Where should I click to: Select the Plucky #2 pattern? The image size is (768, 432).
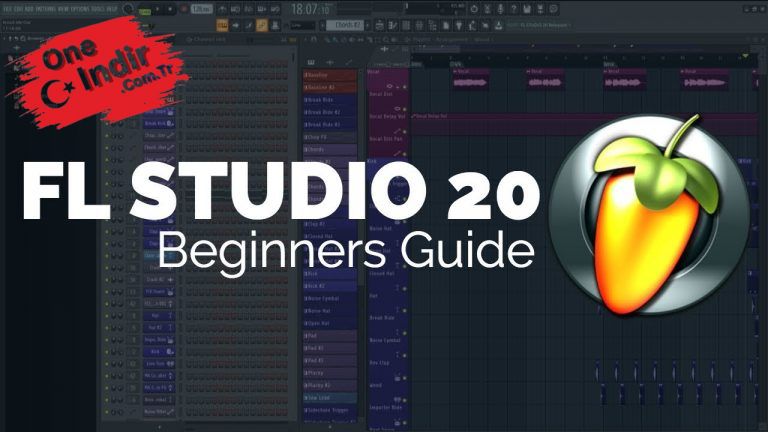(330, 385)
